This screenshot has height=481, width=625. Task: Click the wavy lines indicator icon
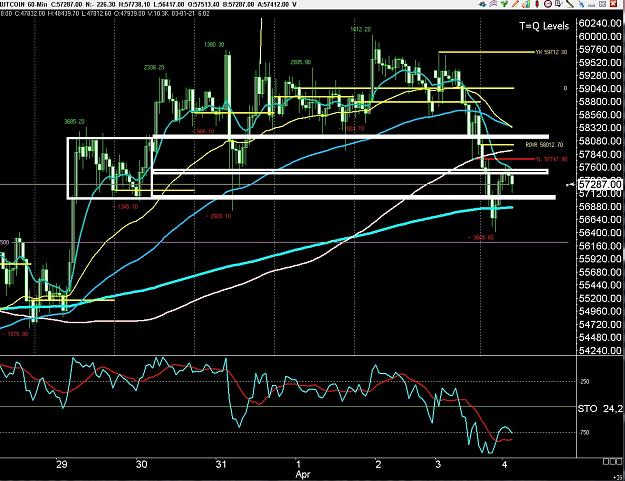(493, 4)
